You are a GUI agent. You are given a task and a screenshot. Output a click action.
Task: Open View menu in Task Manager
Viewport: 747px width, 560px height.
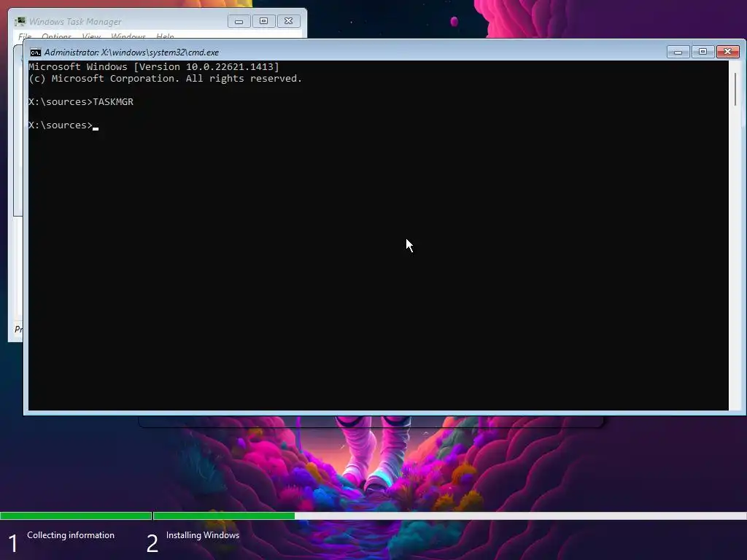tap(91, 36)
